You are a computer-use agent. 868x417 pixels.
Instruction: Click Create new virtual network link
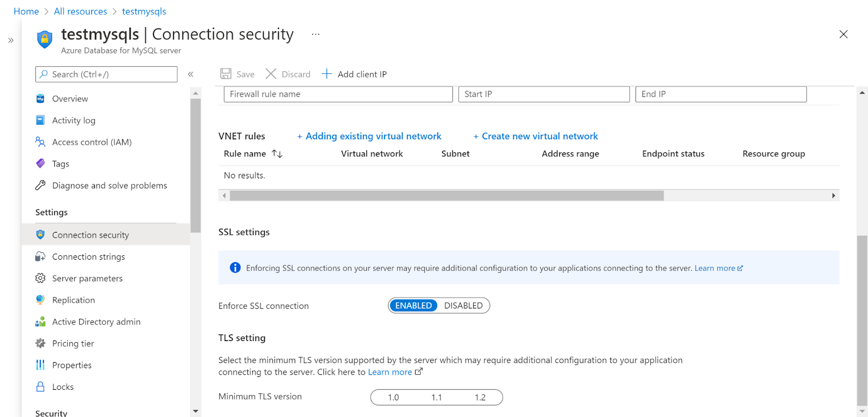[x=540, y=136]
